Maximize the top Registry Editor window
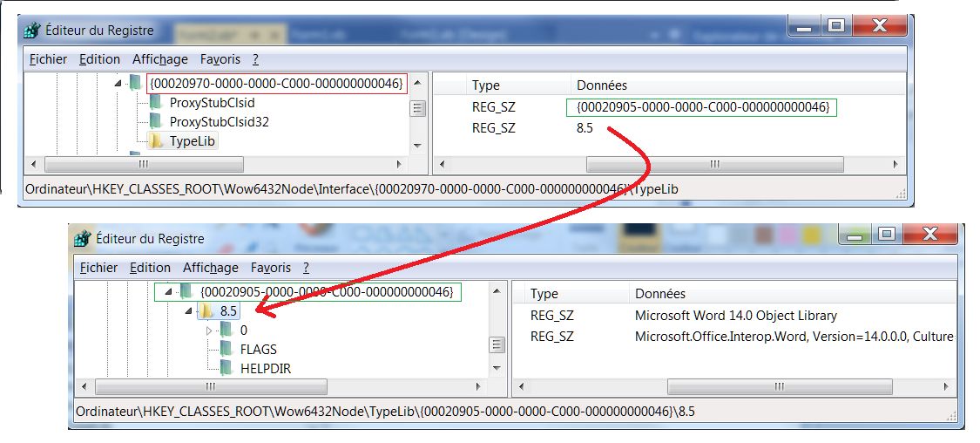 (835, 26)
